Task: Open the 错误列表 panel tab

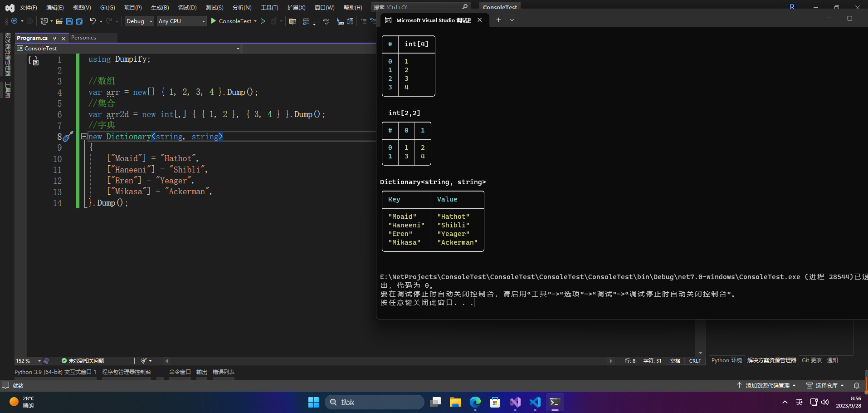Action: coord(223,372)
